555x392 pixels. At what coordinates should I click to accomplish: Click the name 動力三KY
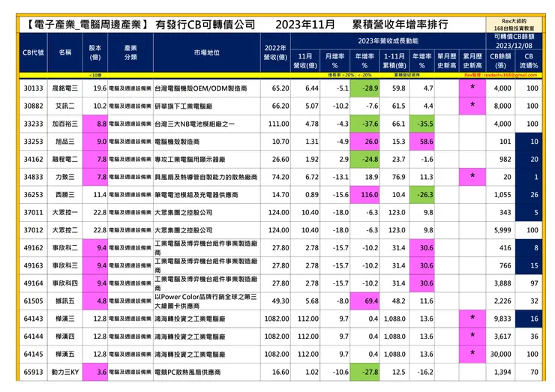point(64,372)
